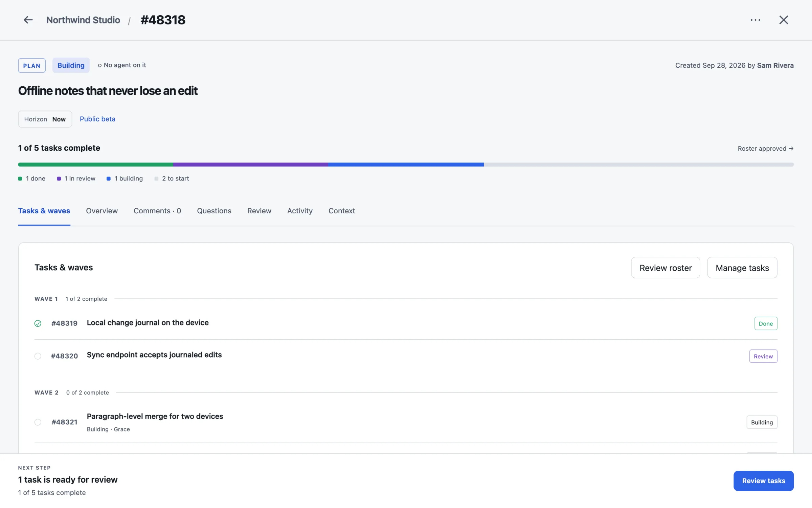Follow the Roster approved arrow link
The image size is (812, 508).
click(765, 148)
